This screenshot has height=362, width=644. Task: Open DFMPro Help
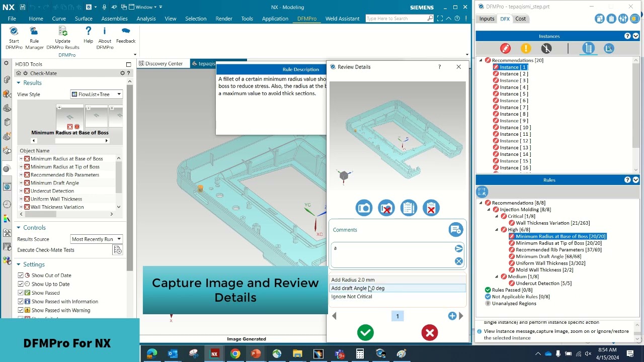tap(88, 32)
